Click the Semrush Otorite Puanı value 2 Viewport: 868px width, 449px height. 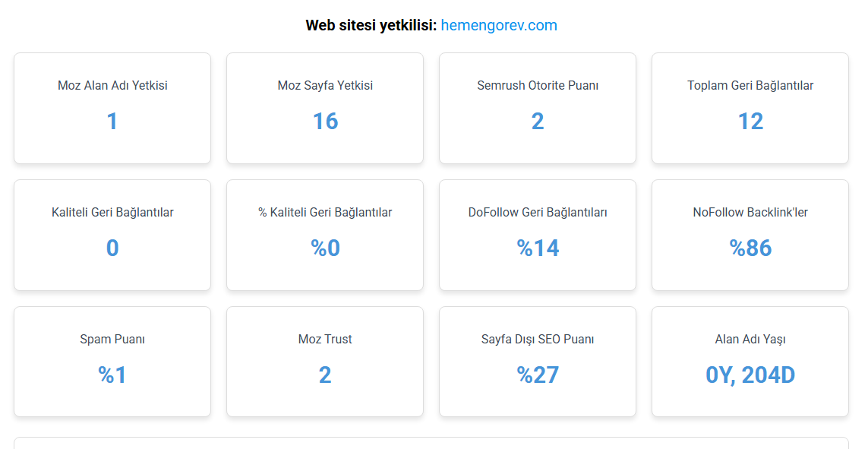(538, 122)
